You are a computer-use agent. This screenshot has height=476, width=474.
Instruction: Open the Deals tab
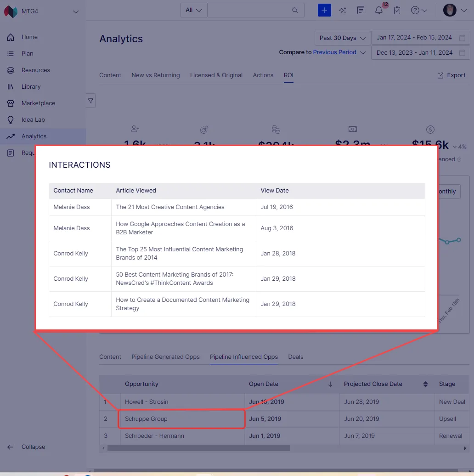coord(296,357)
